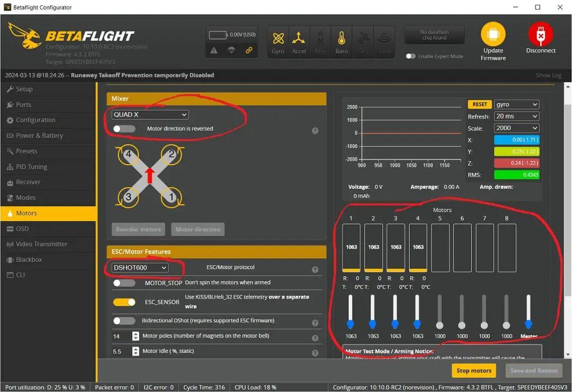
Task: Click the motor 1 throttle slider
Action: point(351,311)
